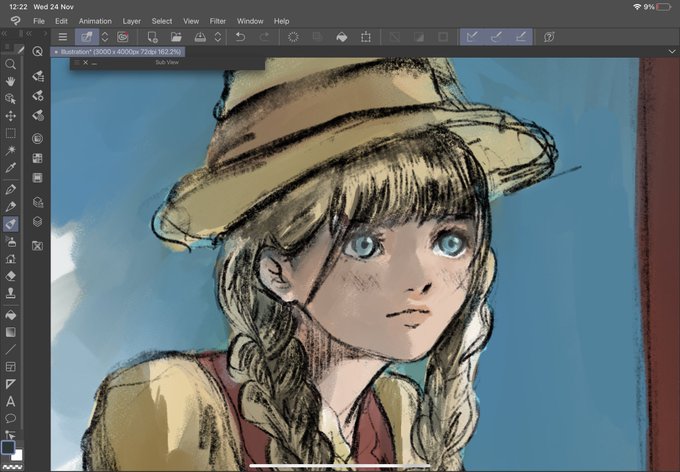
Task: Select the Pencil tool
Action: (x=10, y=206)
